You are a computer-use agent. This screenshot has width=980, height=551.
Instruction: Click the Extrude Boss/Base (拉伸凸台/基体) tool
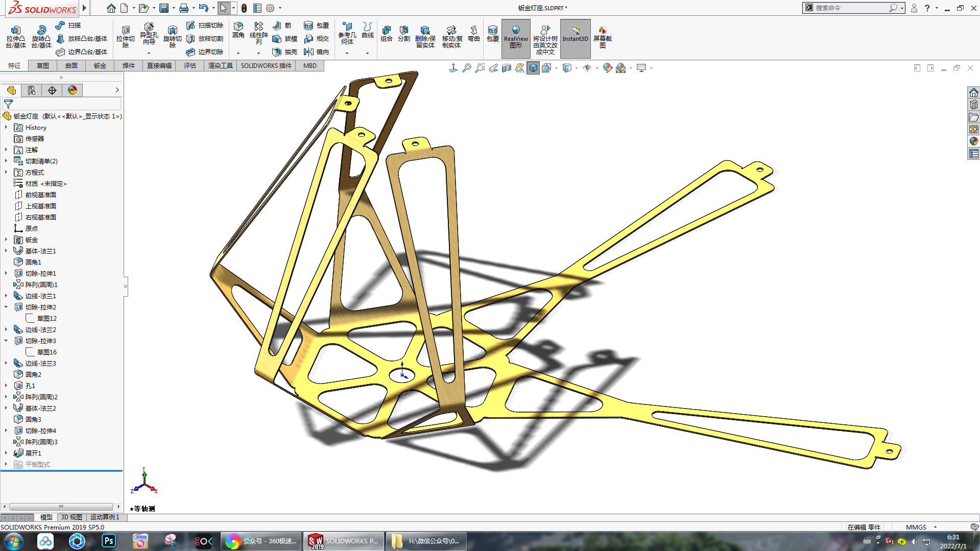16,37
